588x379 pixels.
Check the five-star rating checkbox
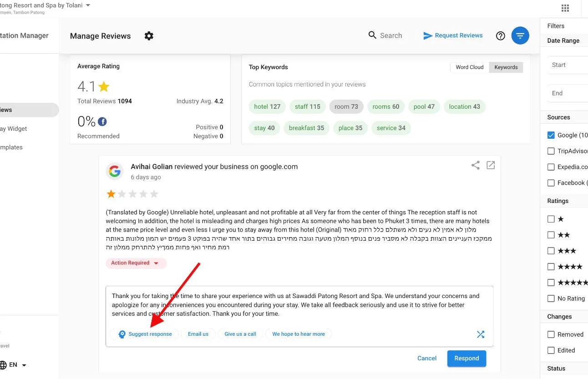click(x=551, y=283)
